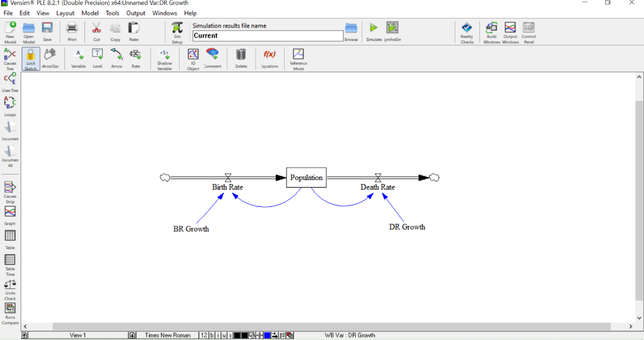Select the Variable sketch tool
644x340 pixels.
pos(78,58)
